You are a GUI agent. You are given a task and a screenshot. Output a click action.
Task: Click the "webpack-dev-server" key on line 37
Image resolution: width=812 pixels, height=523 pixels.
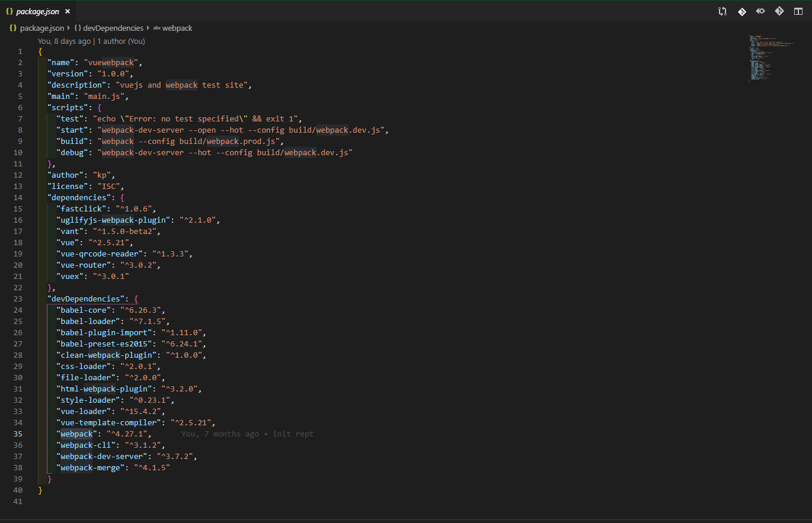(102, 457)
